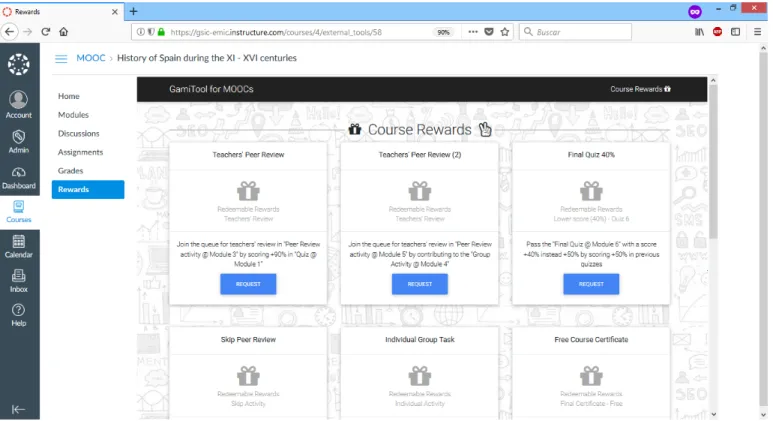
Task: Click the padlock site security icon
Action: coord(161,32)
